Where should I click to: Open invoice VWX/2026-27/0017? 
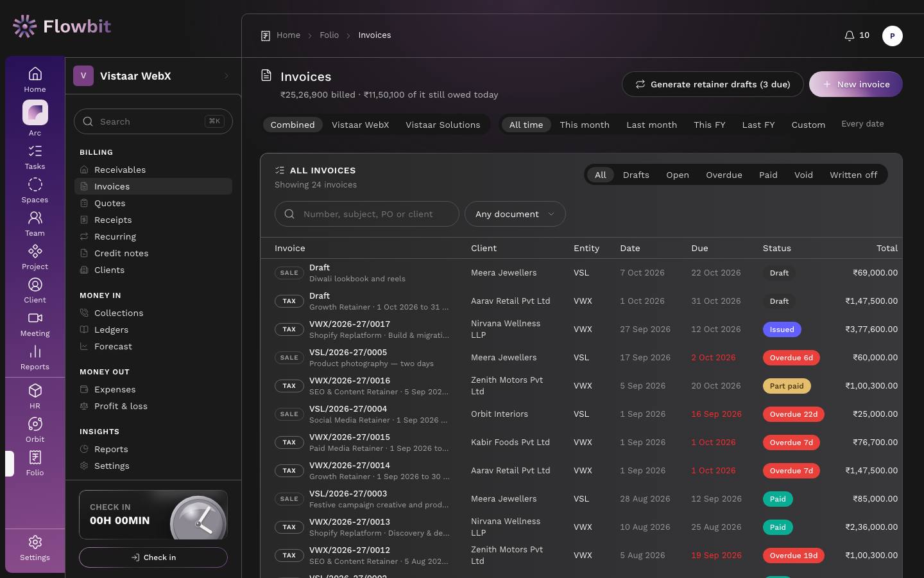[x=350, y=324]
